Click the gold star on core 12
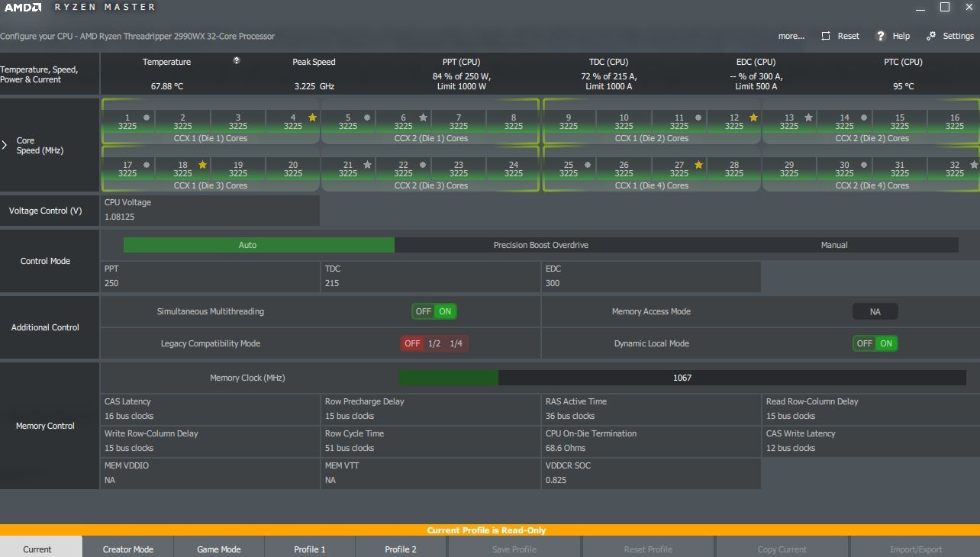980x557 pixels. 753,118
